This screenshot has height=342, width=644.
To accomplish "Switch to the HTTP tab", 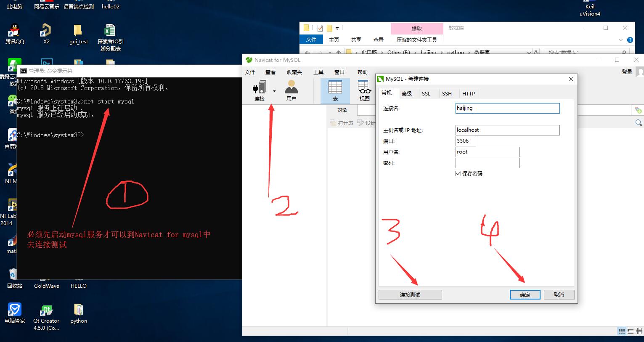I will [x=469, y=93].
